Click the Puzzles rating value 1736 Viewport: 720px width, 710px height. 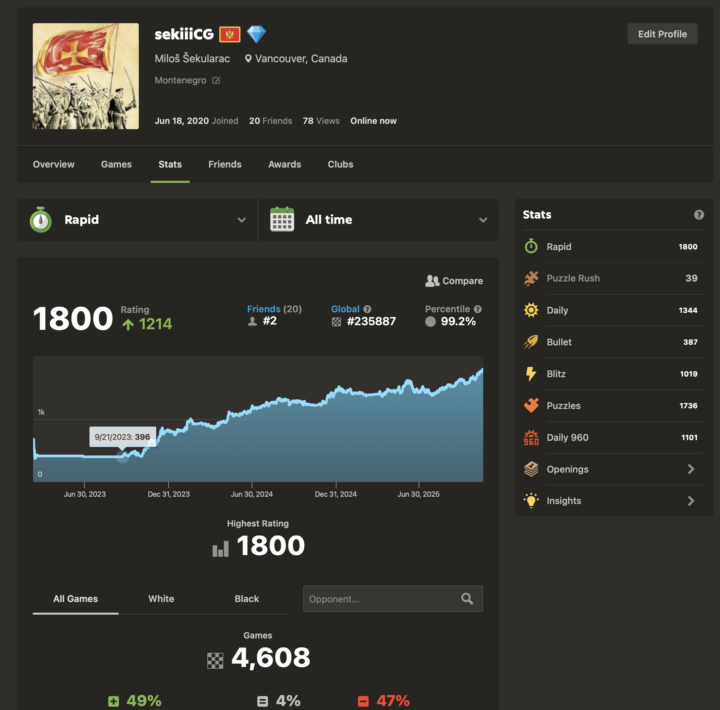click(x=688, y=406)
